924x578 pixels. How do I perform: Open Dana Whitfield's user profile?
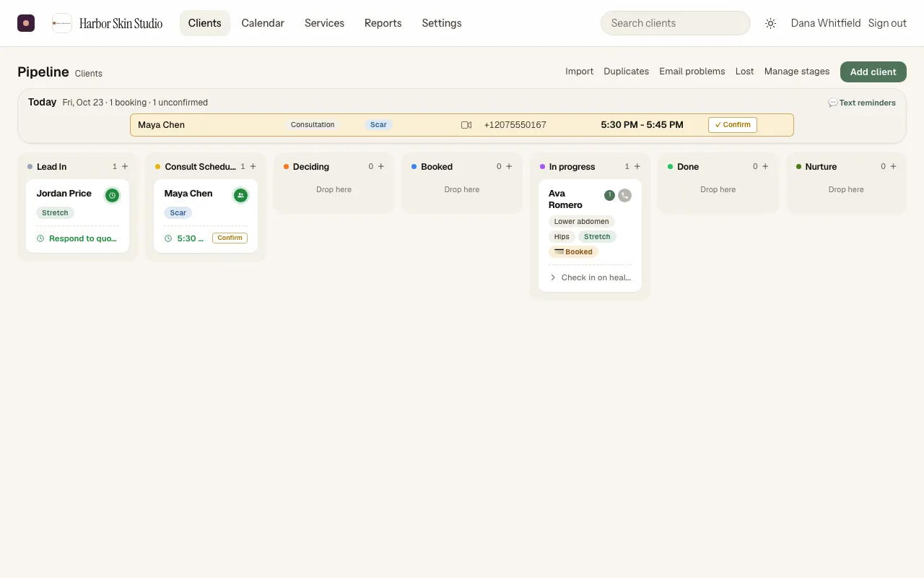pyautogui.click(x=826, y=23)
